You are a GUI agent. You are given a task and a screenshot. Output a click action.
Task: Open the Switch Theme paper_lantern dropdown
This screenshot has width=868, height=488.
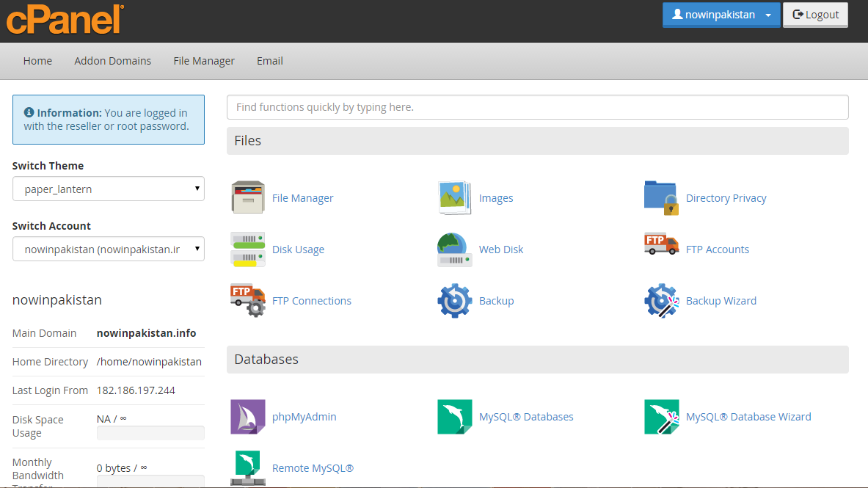109,189
